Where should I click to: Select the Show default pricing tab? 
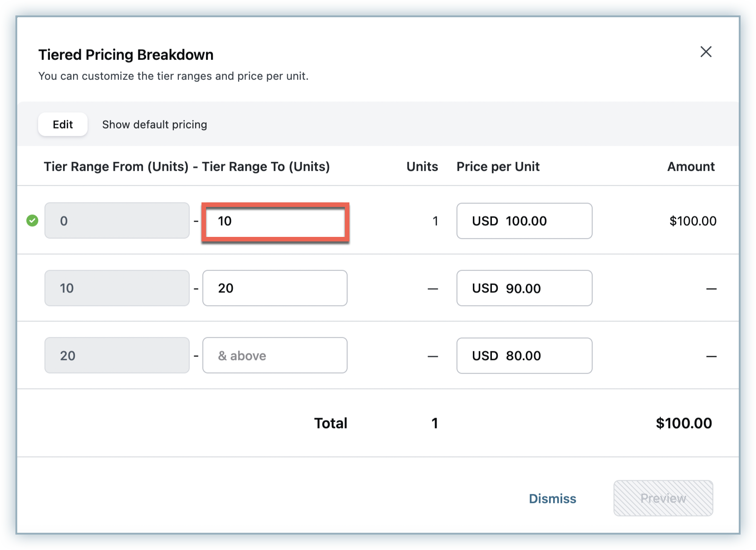154,124
